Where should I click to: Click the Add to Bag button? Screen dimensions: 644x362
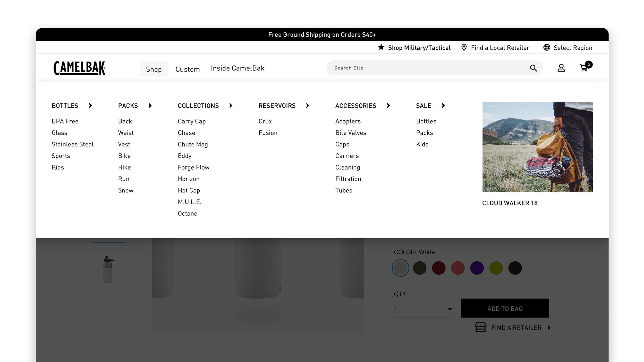tap(505, 308)
